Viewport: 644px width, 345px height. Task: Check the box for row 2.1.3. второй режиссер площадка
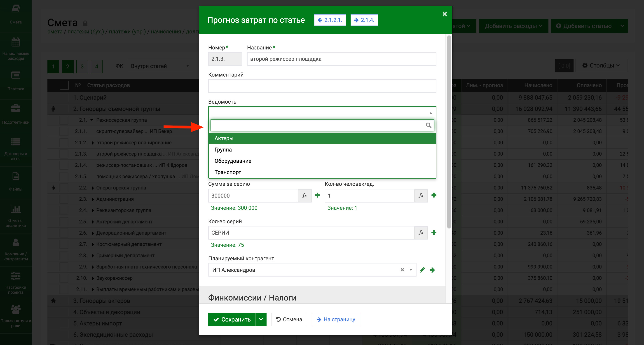[x=64, y=154]
